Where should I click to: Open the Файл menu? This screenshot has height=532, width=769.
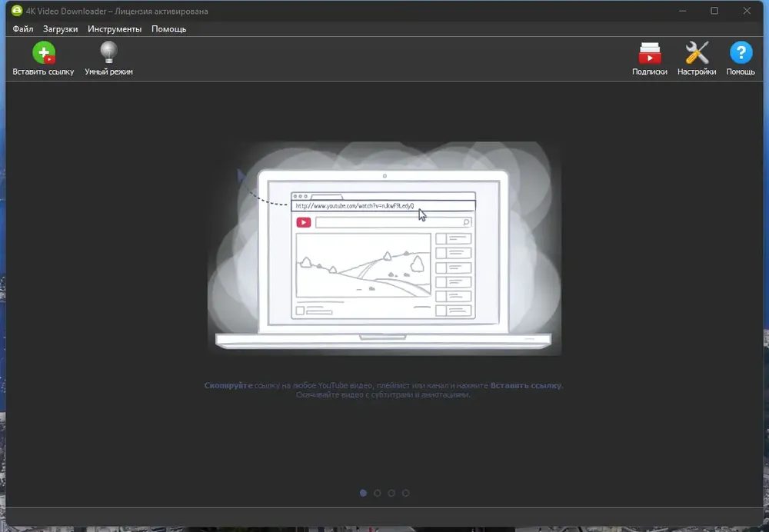click(23, 29)
